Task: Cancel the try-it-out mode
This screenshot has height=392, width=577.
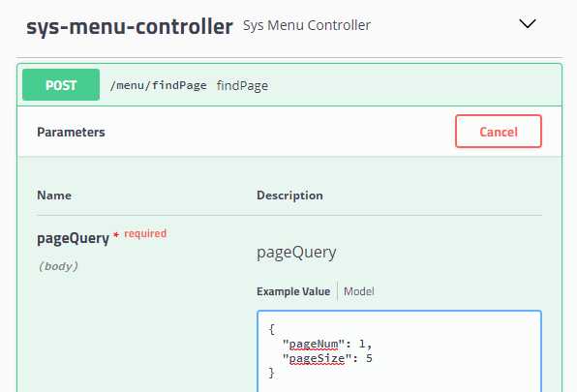Action: [499, 132]
